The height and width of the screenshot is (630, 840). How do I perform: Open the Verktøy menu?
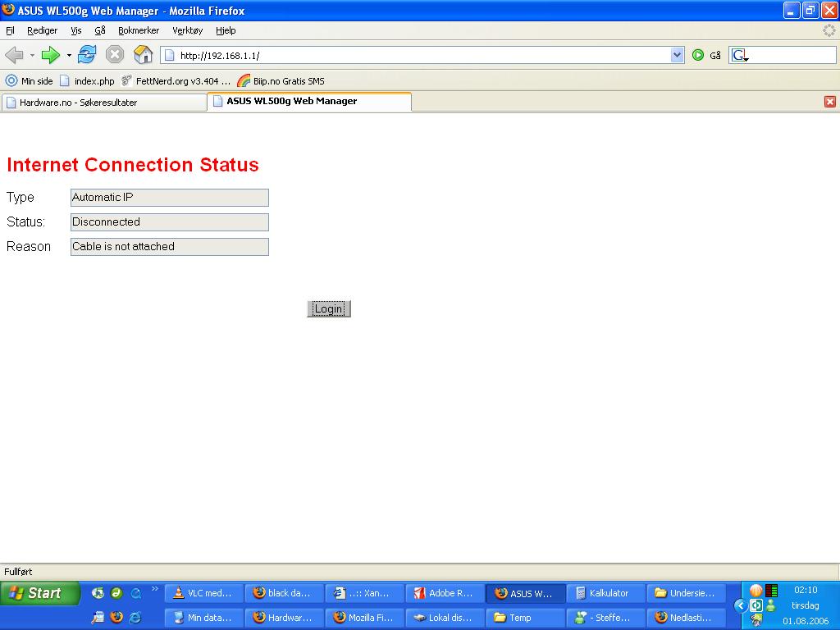(188, 30)
